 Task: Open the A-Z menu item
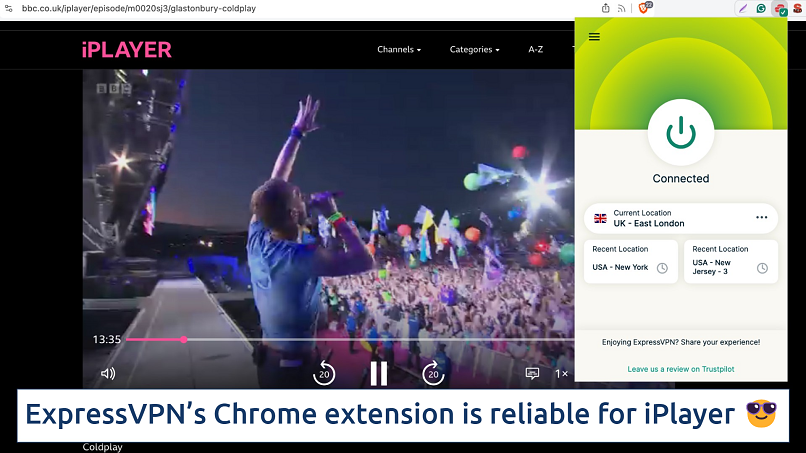(536, 49)
